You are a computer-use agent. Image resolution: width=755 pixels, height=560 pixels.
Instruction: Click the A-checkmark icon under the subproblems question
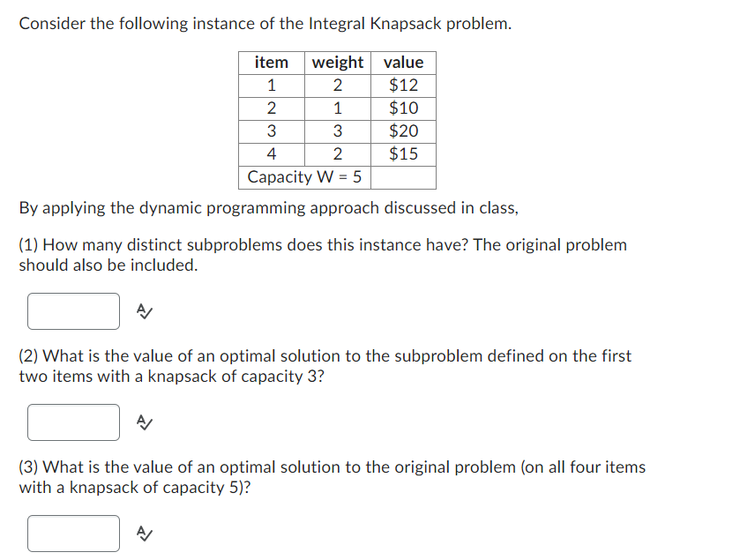[x=145, y=311]
